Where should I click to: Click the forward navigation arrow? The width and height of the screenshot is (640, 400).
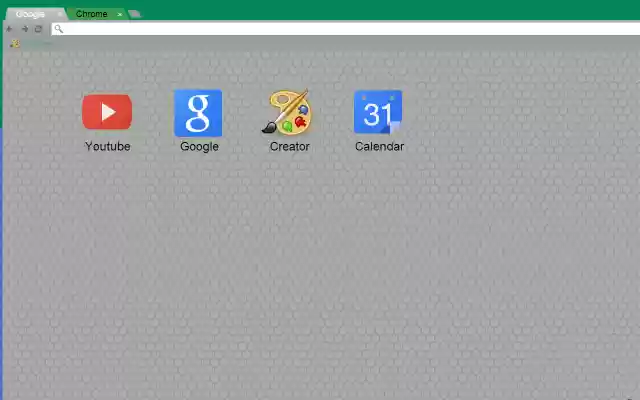click(x=24, y=29)
